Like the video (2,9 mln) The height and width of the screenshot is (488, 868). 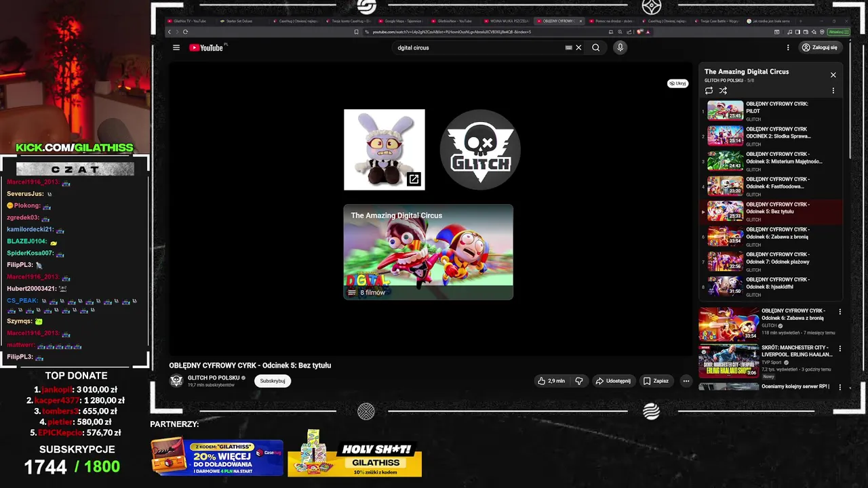pos(551,381)
